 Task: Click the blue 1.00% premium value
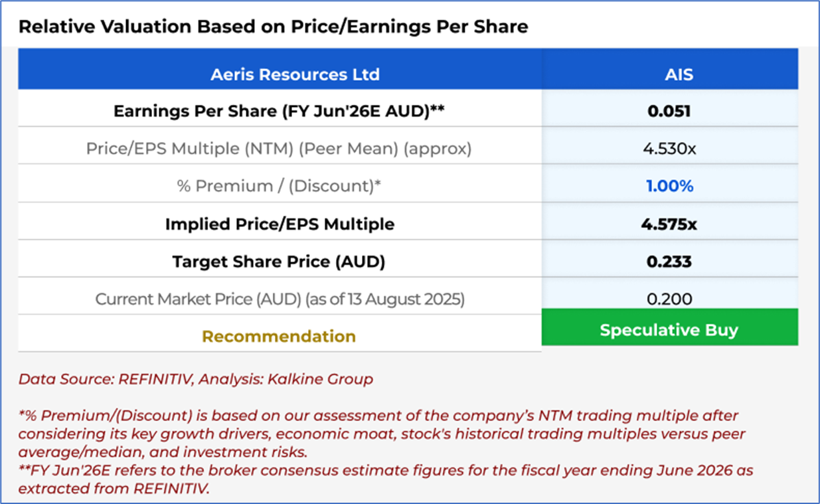[x=669, y=186]
